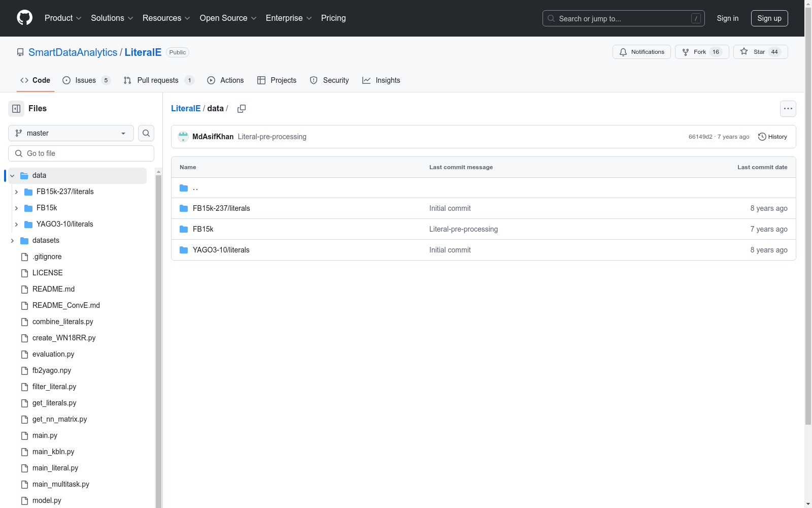Open main.py in file tree
812x508 pixels.
point(45,435)
